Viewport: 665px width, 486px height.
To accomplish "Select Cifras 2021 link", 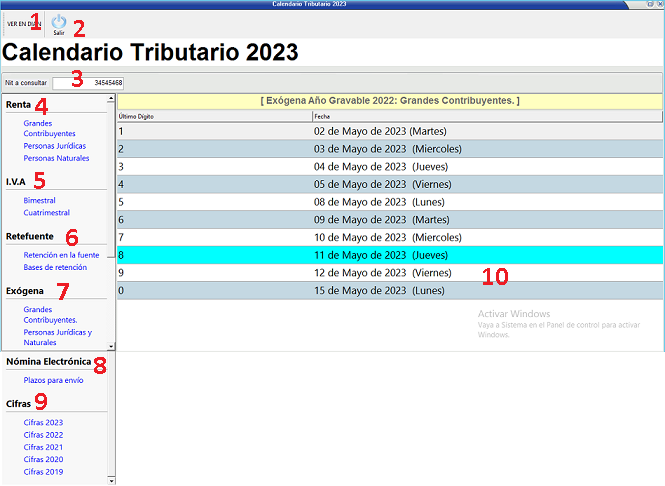I will tap(43, 447).
